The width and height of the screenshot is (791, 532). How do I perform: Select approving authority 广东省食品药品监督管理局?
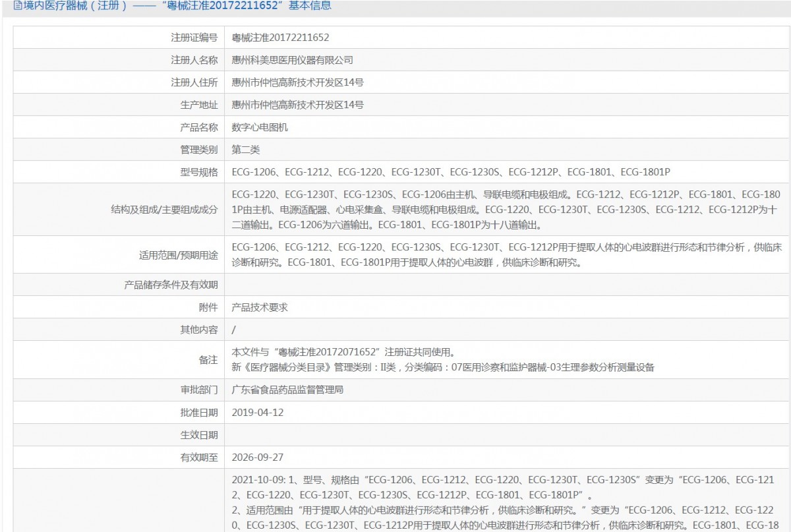coord(287,390)
